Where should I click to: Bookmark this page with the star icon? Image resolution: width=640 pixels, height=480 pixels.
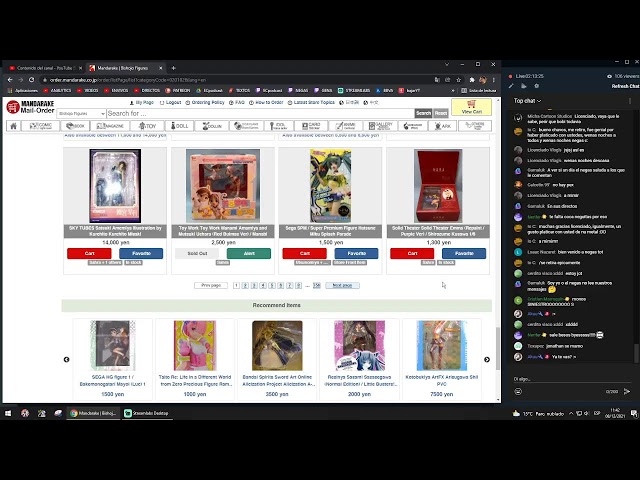point(459,80)
